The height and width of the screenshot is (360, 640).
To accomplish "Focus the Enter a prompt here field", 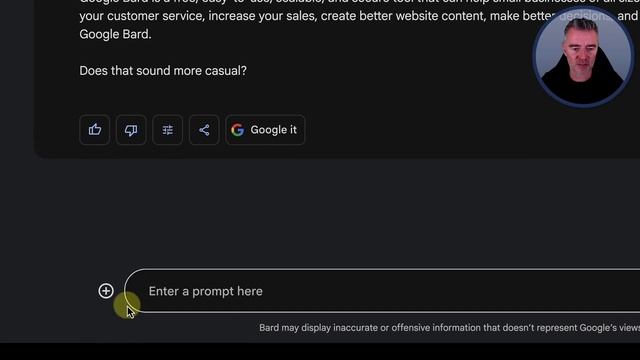I will [x=382, y=291].
